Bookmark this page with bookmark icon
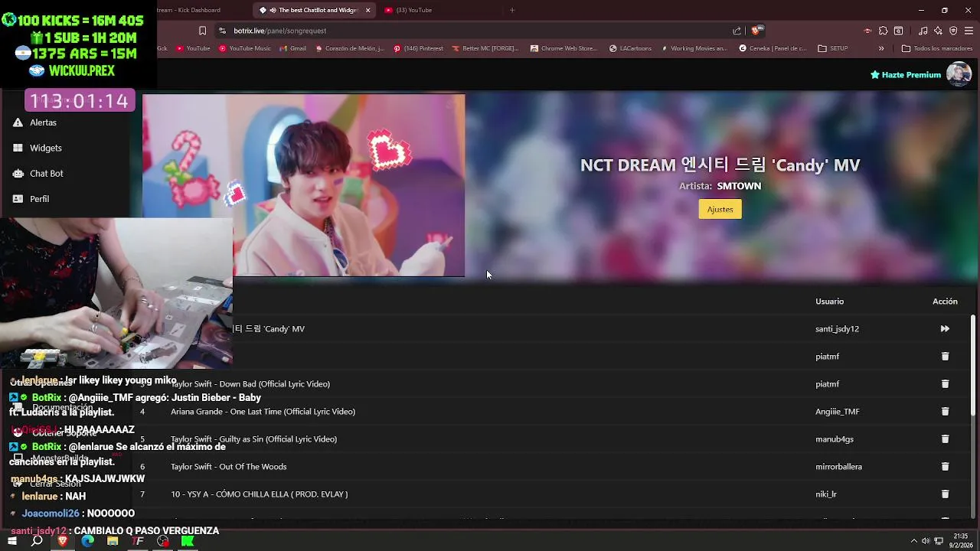This screenshot has height=551, width=980. coord(202,31)
